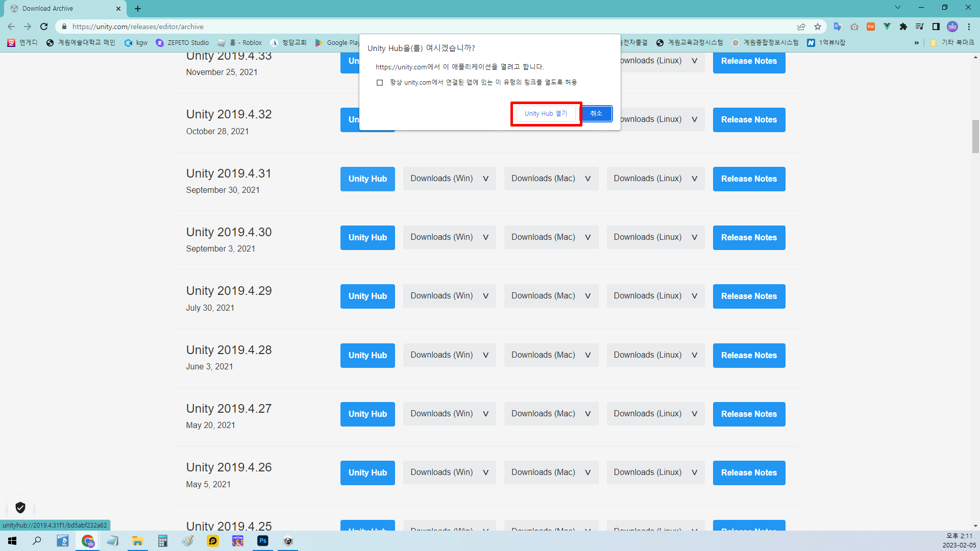This screenshot has height=551, width=980.
Task: Click Unity Hub button for 2019.4.28
Action: [x=367, y=355]
